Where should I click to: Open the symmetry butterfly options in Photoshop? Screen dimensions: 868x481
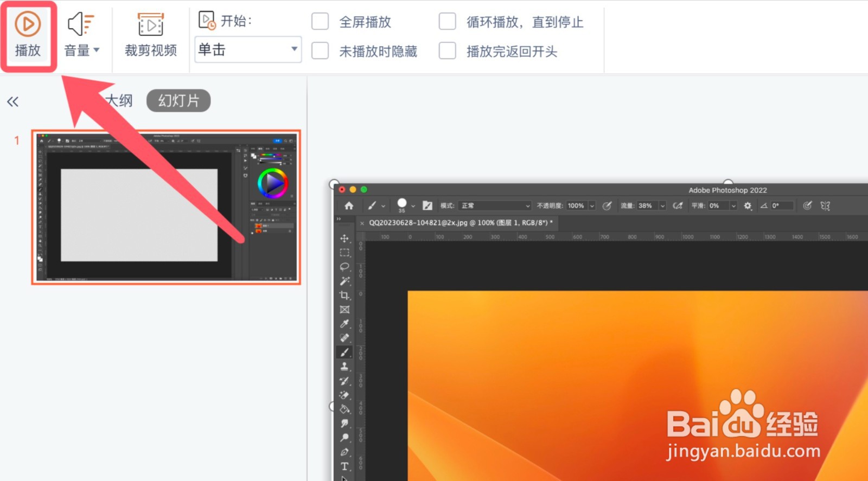tap(825, 206)
